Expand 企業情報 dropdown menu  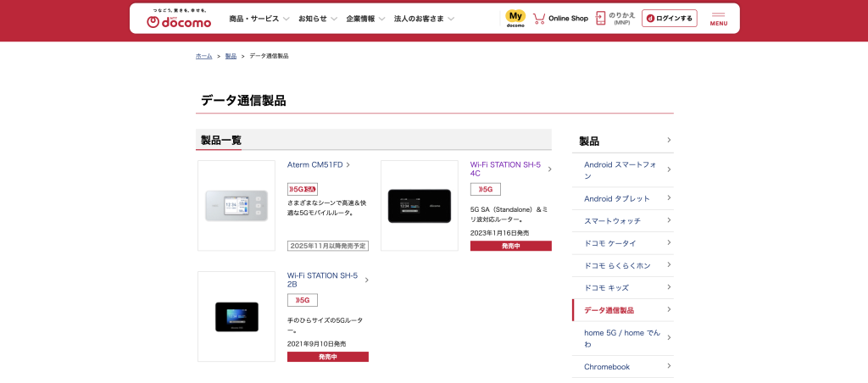(x=365, y=19)
